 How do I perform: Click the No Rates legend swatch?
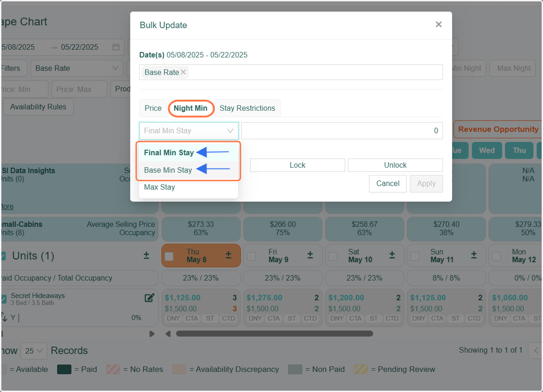(x=113, y=369)
